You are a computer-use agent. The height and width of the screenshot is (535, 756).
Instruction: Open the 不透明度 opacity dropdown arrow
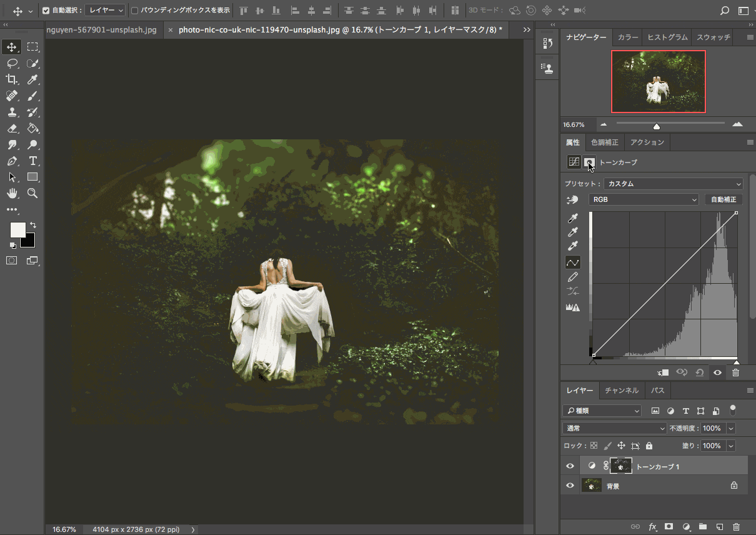tap(730, 428)
